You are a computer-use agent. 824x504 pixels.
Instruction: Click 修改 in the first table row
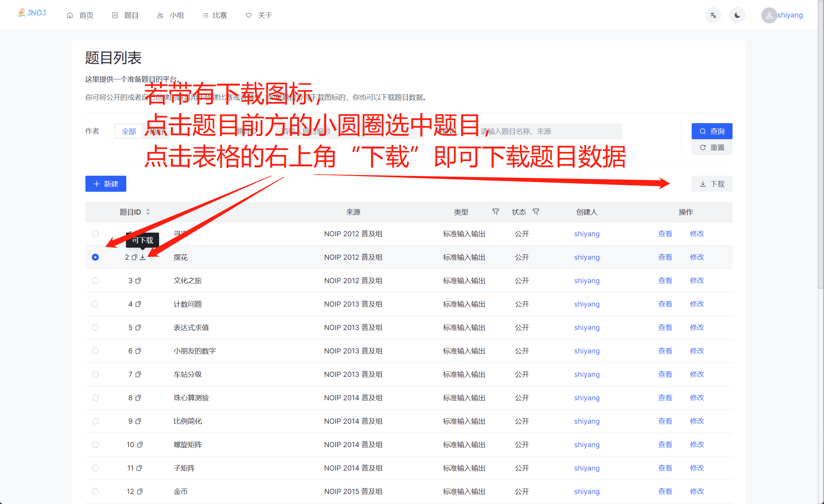pyautogui.click(x=697, y=234)
